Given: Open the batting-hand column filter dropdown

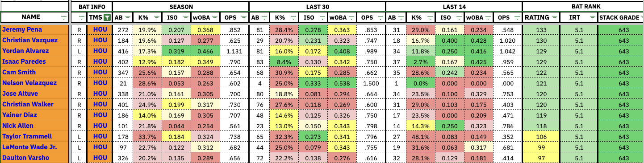Looking at the screenshot, I should [x=81, y=18].
